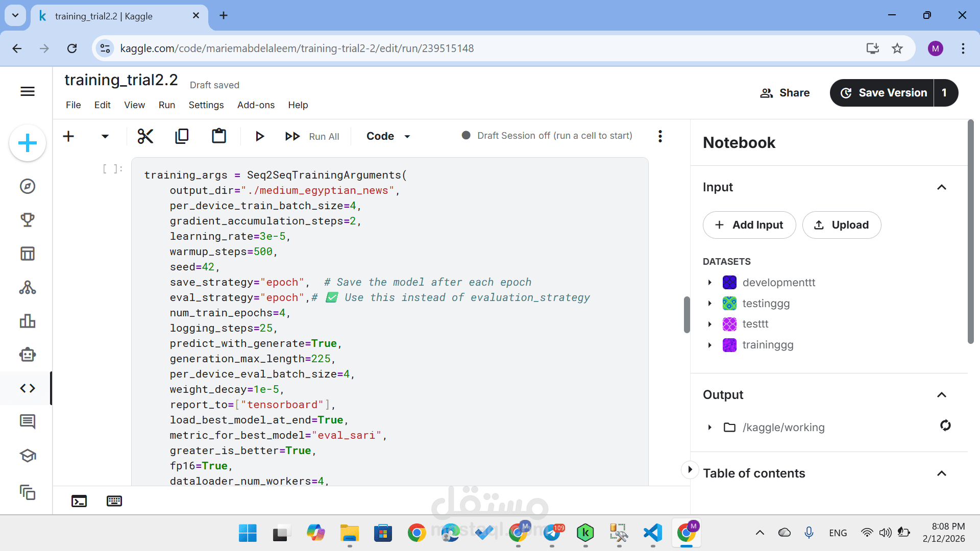Cut the selected cell with the scissors icon
The width and height of the screenshot is (980, 551).
tap(145, 136)
